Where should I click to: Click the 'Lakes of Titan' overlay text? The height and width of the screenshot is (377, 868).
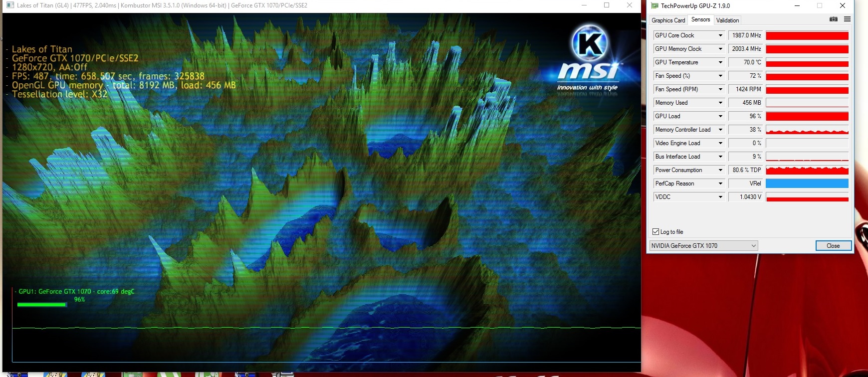[42, 49]
